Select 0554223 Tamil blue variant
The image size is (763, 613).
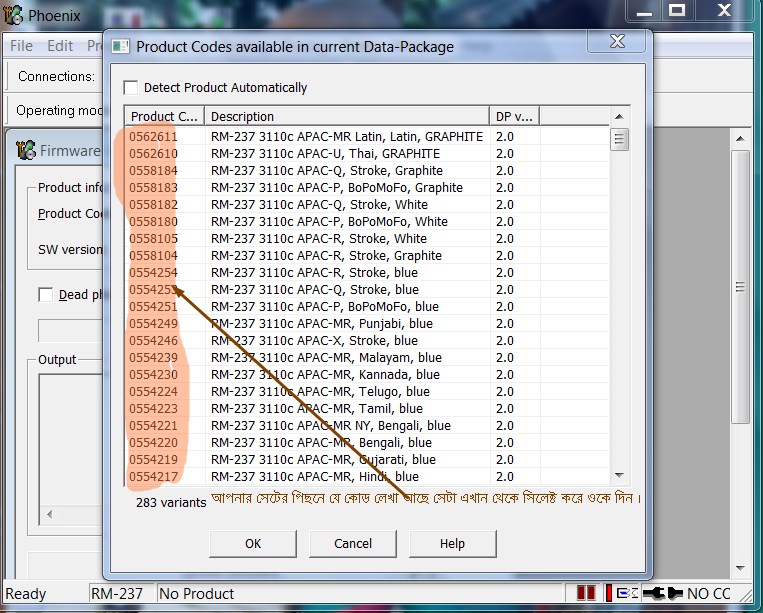[x=367, y=409]
